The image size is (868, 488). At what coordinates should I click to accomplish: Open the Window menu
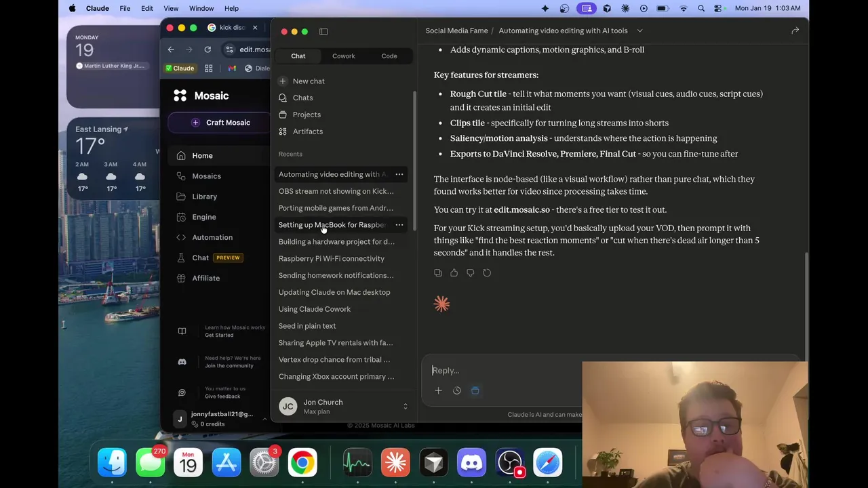(x=201, y=8)
